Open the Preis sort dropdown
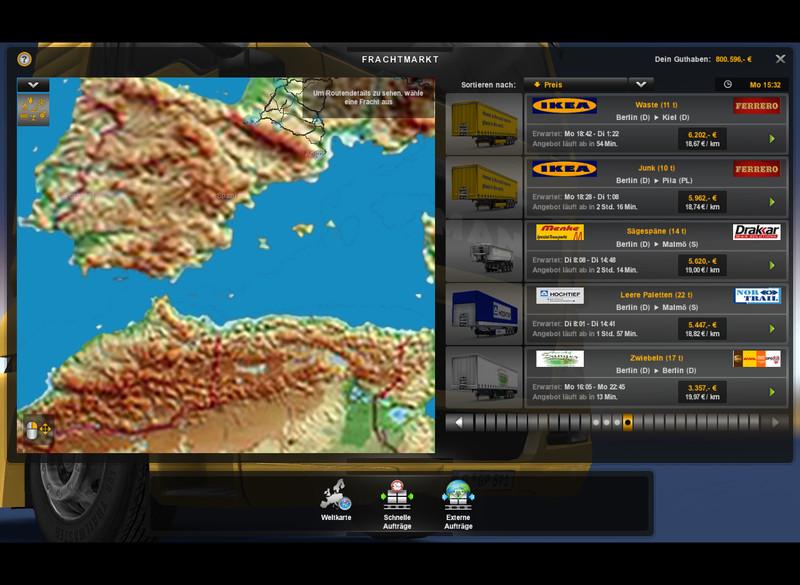This screenshot has height=585, width=800. pyautogui.click(x=575, y=85)
